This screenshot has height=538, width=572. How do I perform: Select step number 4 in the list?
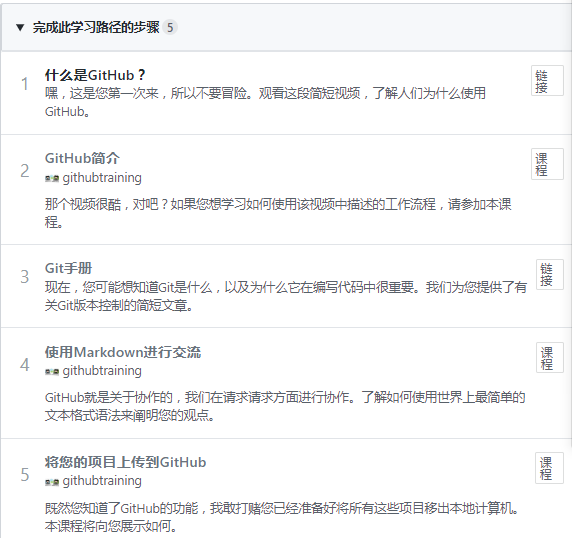(x=24, y=365)
